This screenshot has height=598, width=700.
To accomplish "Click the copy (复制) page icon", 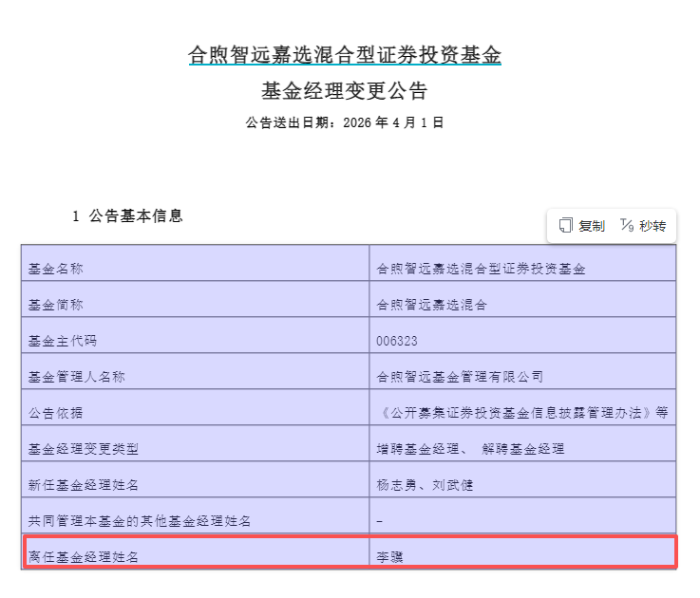I will point(566,226).
